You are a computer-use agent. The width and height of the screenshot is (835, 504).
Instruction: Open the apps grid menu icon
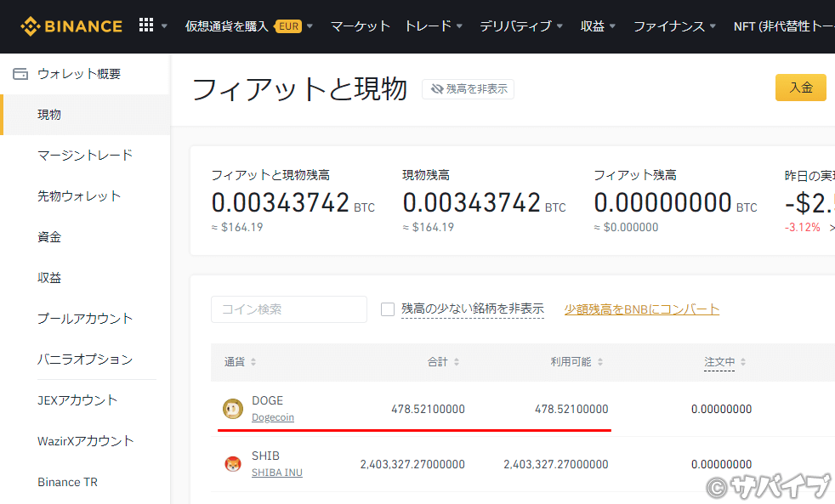point(146,25)
